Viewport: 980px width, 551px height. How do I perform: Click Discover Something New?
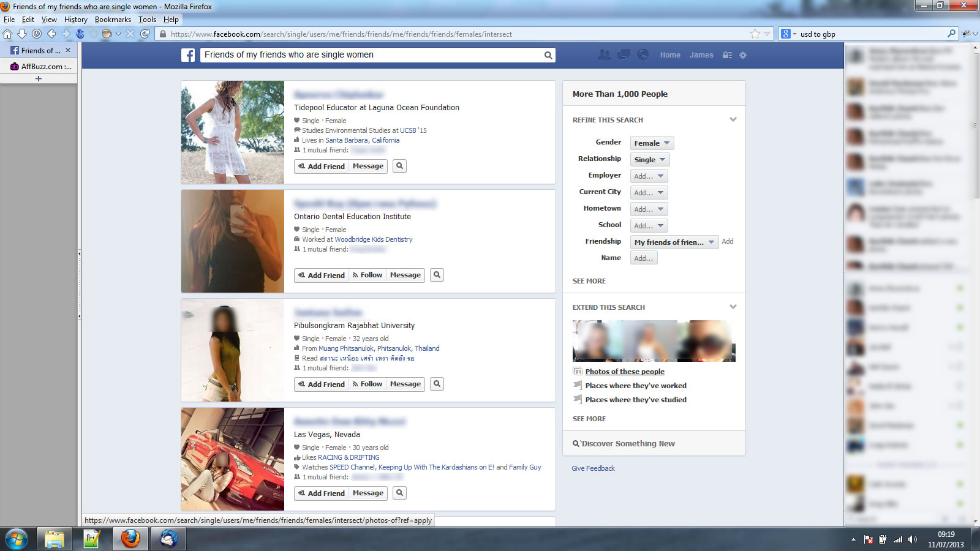[x=628, y=444]
